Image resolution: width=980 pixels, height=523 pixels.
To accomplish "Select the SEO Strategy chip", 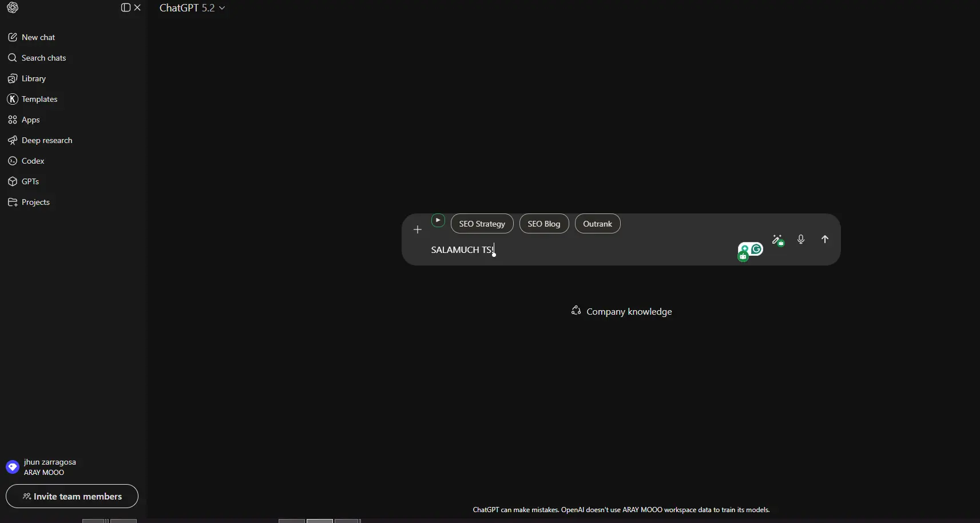I will pyautogui.click(x=482, y=224).
